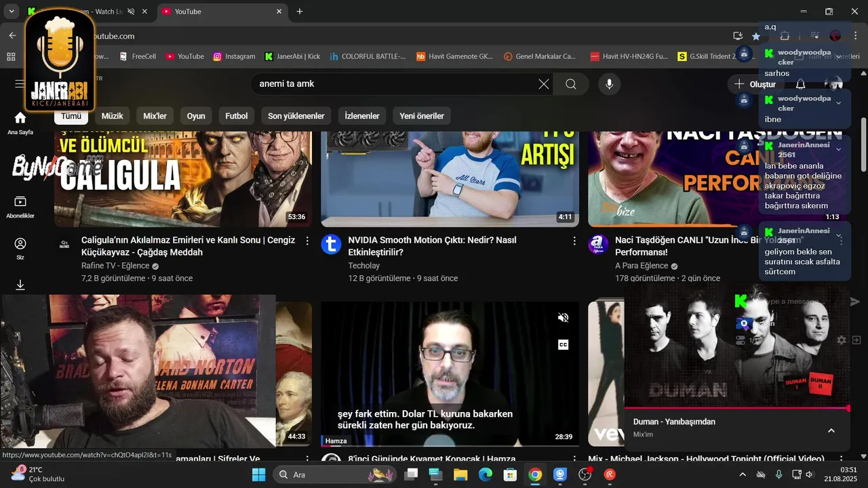Open the NVIDIA Smooth Motion video thumbnail
Image resolution: width=868 pixels, height=488 pixels.
[450, 179]
